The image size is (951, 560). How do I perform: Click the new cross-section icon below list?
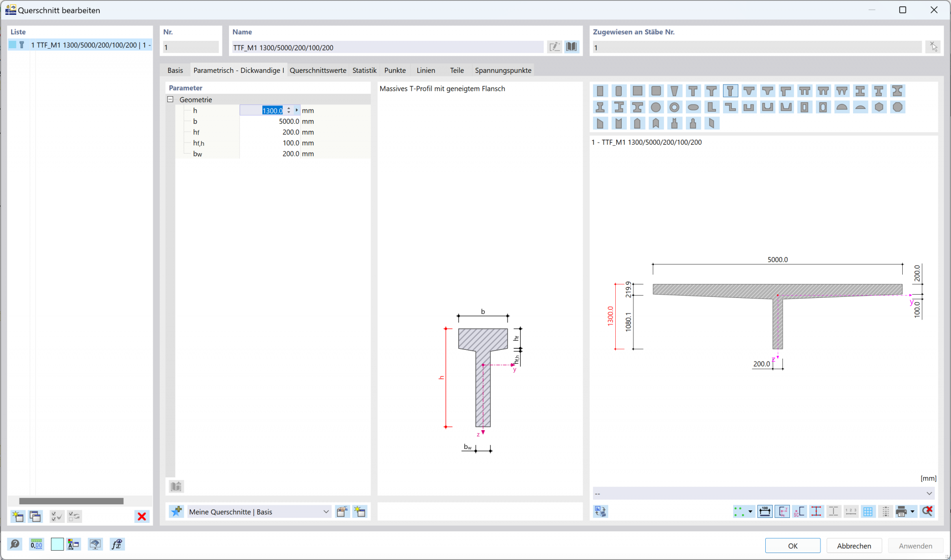pyautogui.click(x=18, y=516)
